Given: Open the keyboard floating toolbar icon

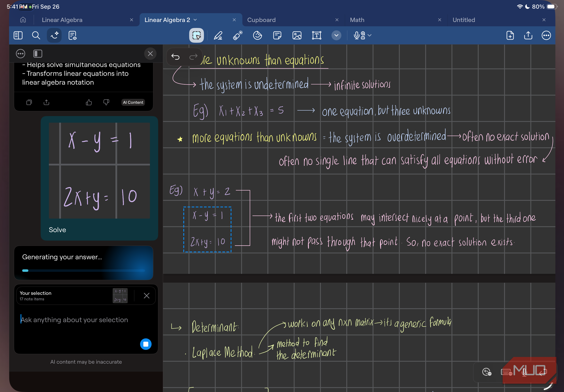Looking at the screenshot, I should [x=506, y=372].
